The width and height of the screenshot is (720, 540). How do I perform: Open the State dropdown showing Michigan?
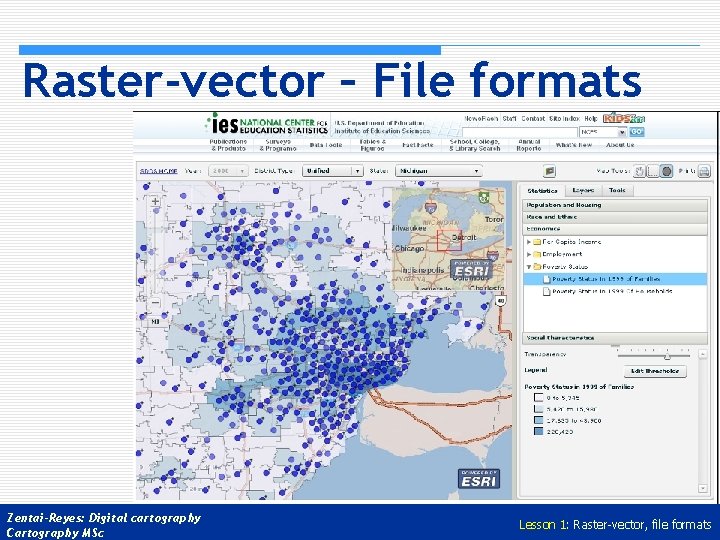439,171
